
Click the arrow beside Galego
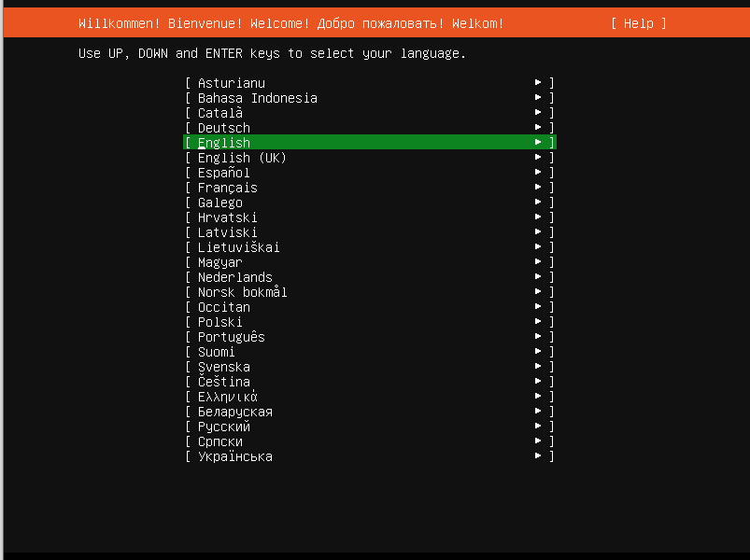538,203
